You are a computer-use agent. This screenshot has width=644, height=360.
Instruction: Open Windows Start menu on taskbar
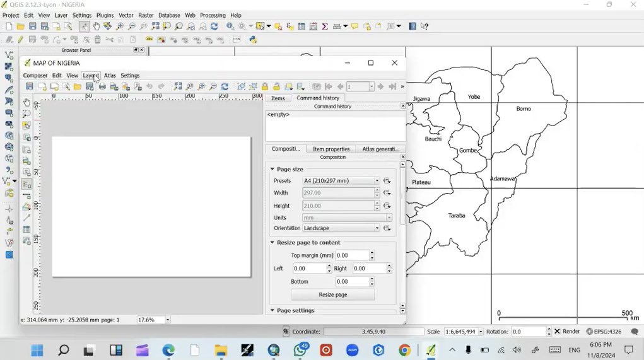[37, 350]
